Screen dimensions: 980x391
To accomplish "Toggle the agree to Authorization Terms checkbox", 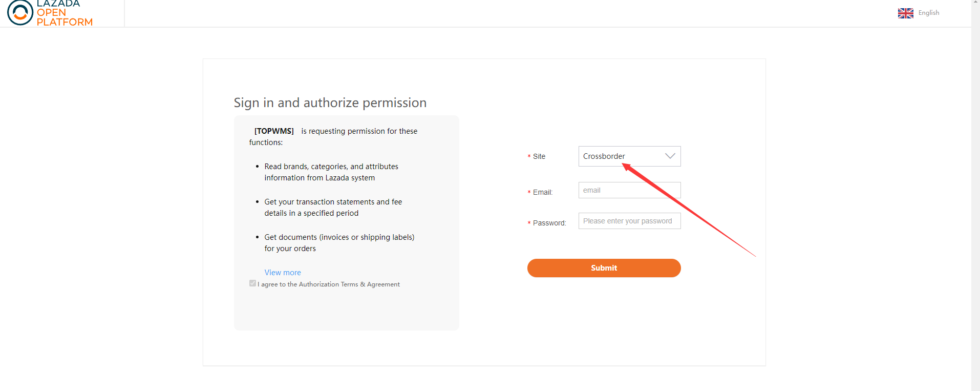I will [x=252, y=283].
